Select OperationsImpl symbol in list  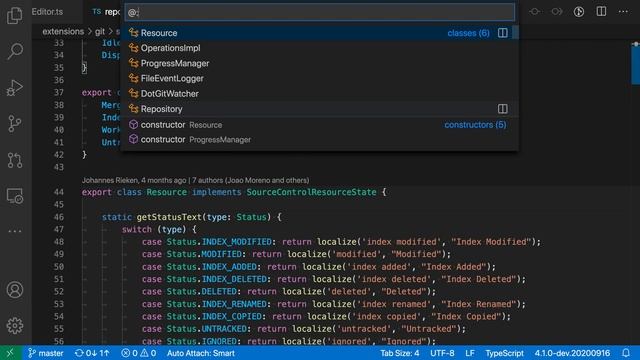(x=320, y=48)
